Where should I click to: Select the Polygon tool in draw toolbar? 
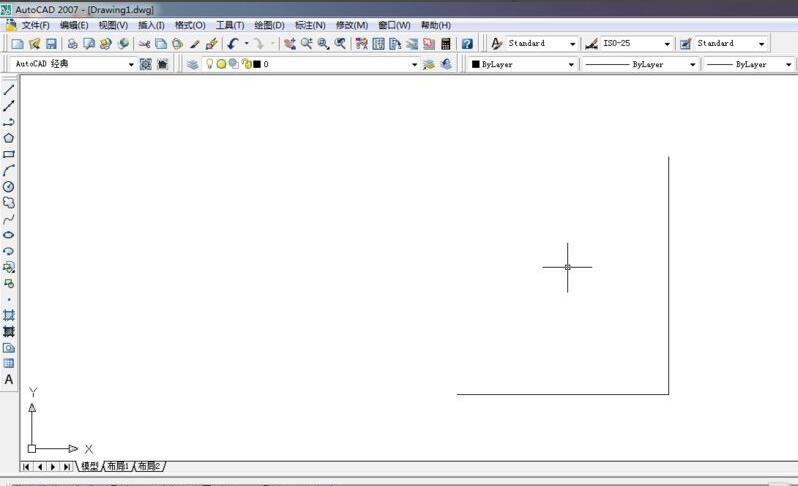pyautogui.click(x=9, y=138)
